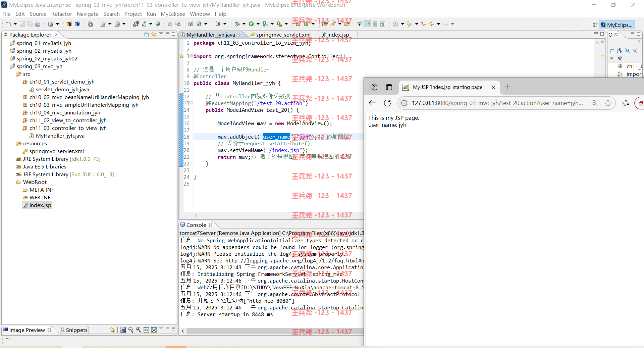Click the actual size 100 icon in Image Preview
The height and width of the screenshot is (348, 644).
146,330
